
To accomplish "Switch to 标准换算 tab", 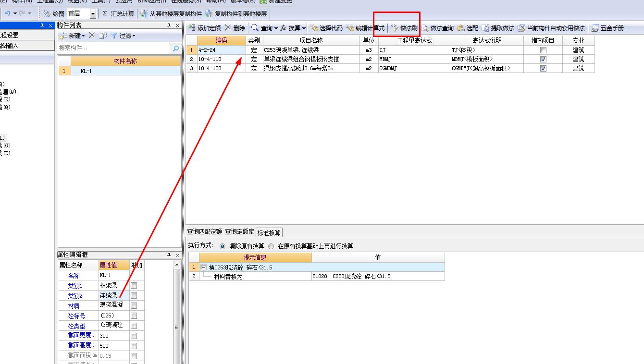I will [269, 232].
